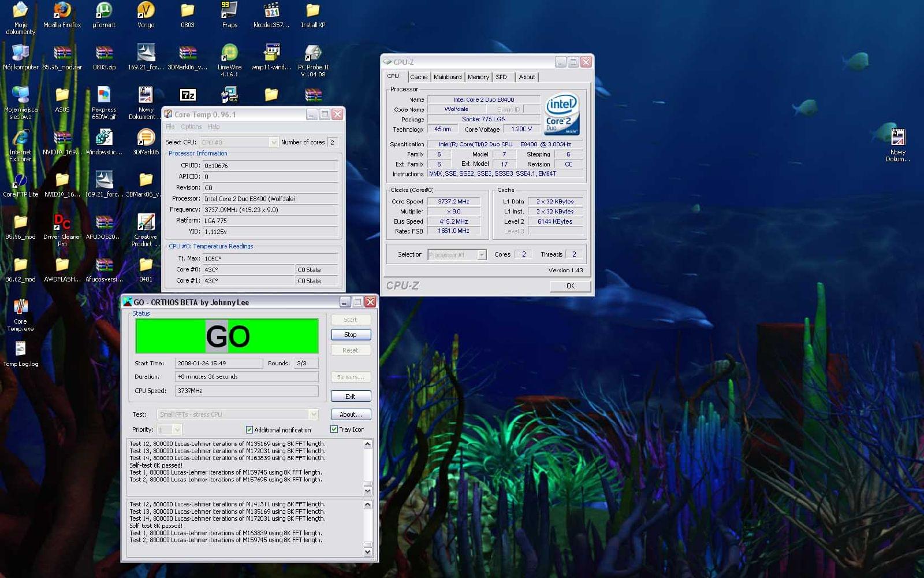Click the Start Time field in ORTHOS
The width and height of the screenshot is (924, 578).
[x=219, y=364]
